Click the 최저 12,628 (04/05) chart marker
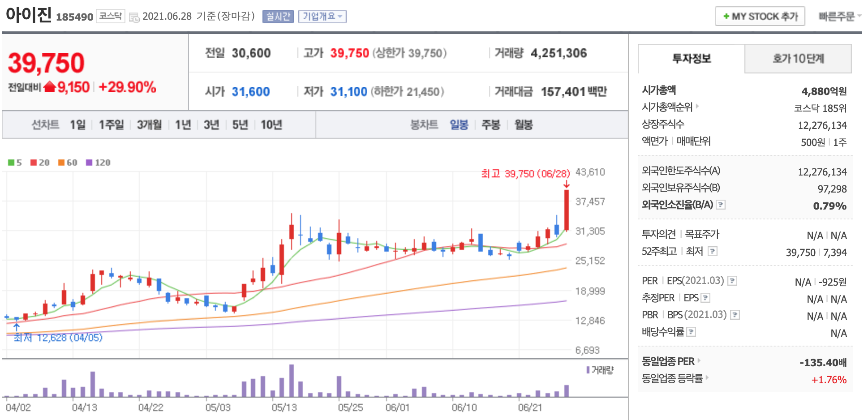 [58, 338]
